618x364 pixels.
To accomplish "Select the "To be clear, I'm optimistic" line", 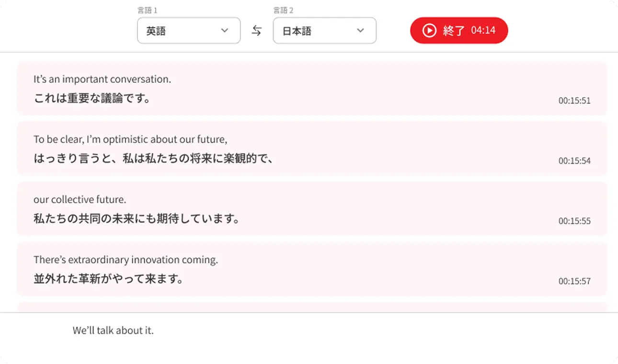I will coord(130,139).
